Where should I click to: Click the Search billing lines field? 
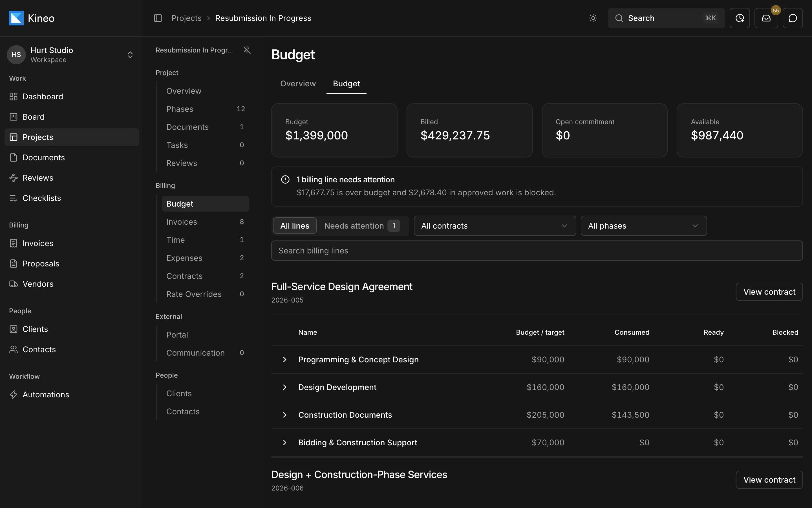tap(537, 251)
